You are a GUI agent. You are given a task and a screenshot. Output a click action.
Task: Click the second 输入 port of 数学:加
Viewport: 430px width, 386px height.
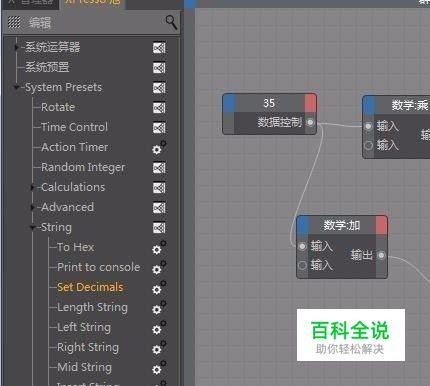click(302, 266)
